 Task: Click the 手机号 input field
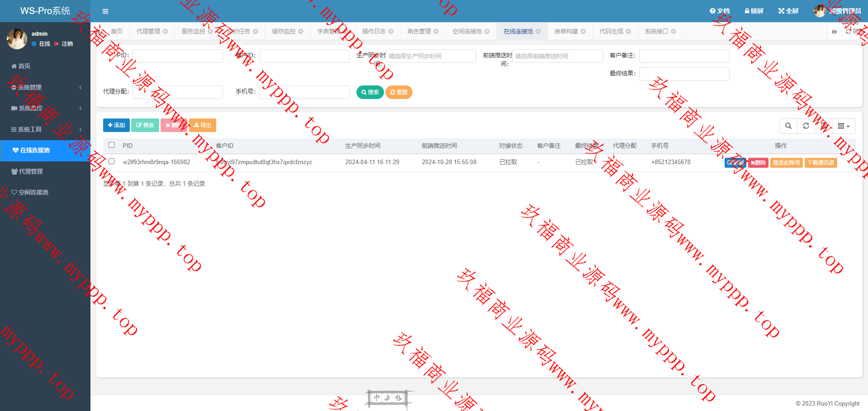(304, 92)
